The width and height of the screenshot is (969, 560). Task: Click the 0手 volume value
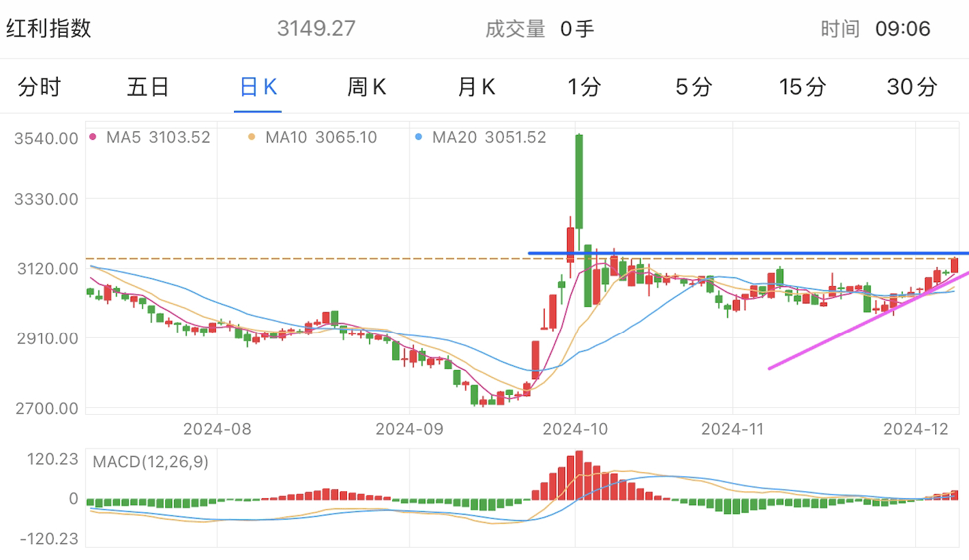click(x=577, y=29)
